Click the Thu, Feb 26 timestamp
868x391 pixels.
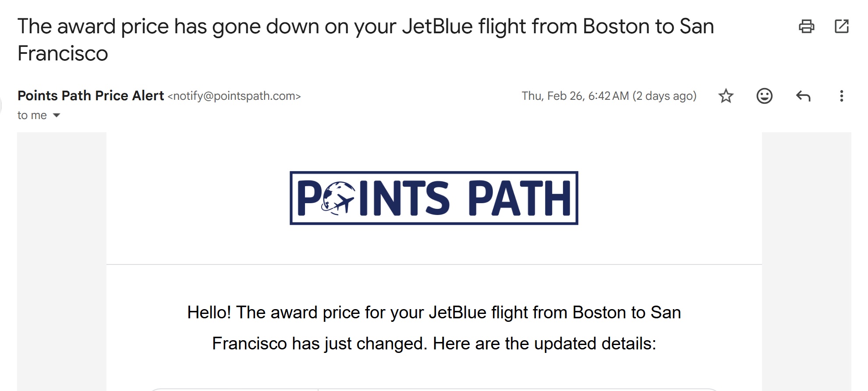point(575,96)
